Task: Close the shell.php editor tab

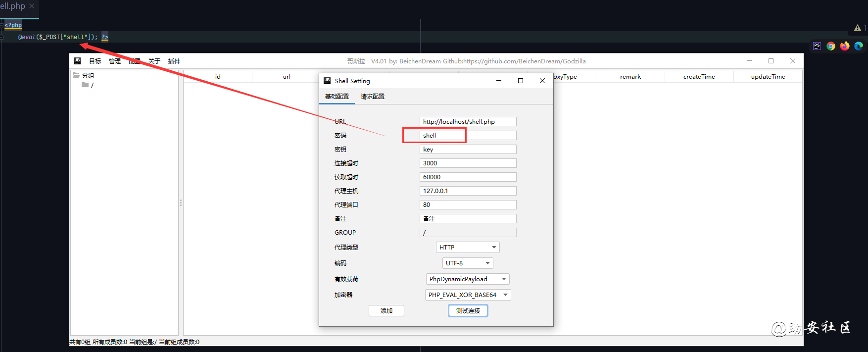Action: point(32,6)
